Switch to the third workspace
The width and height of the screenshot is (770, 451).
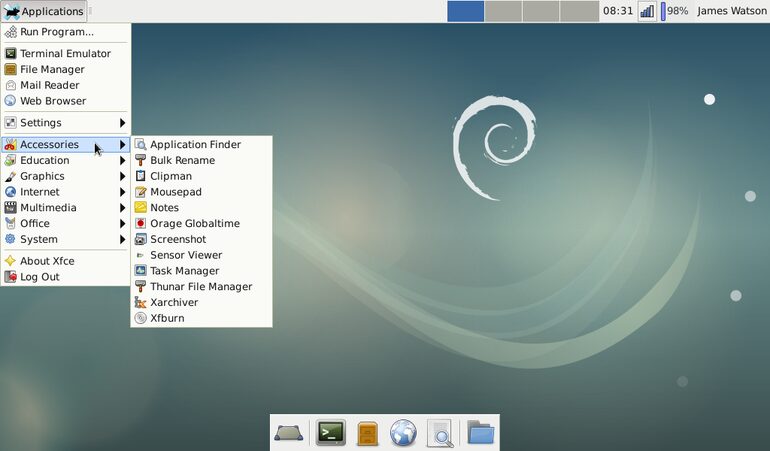[x=541, y=11]
